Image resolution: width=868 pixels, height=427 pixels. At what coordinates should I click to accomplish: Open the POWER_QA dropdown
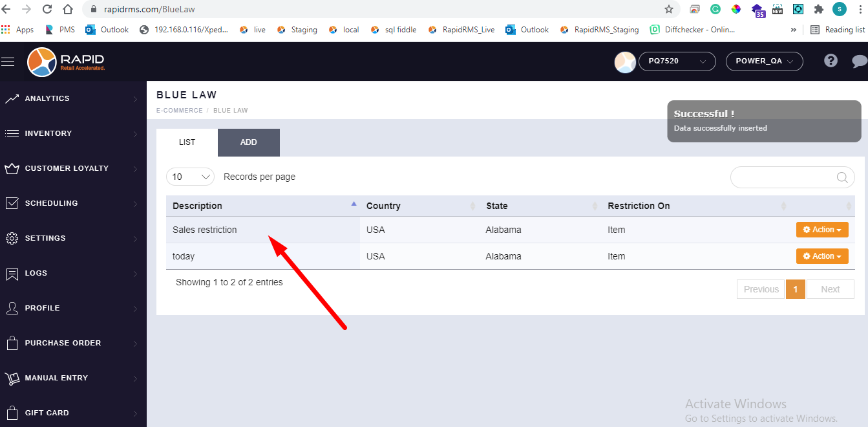(x=764, y=61)
